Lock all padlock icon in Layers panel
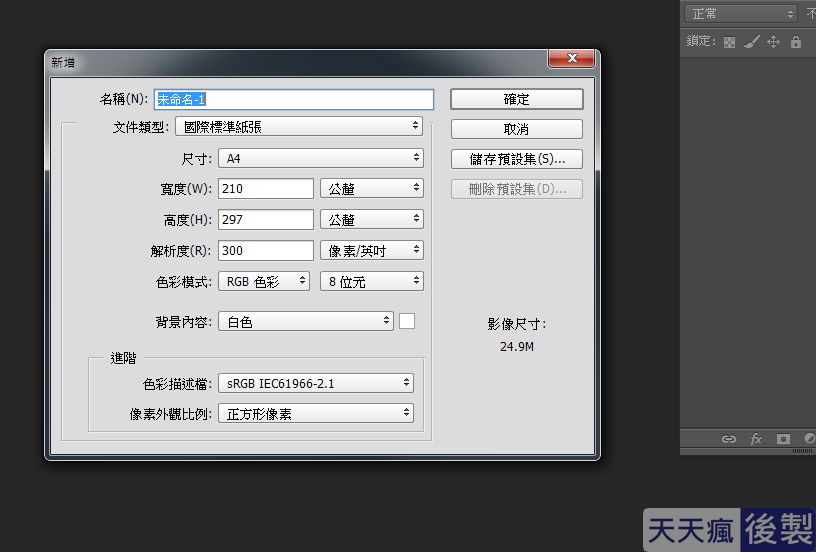 click(796, 42)
